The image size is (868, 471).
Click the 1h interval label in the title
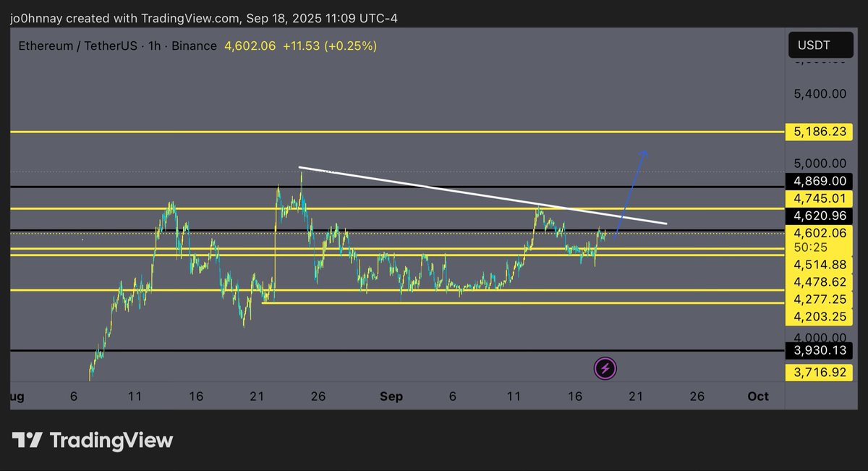(x=156, y=46)
